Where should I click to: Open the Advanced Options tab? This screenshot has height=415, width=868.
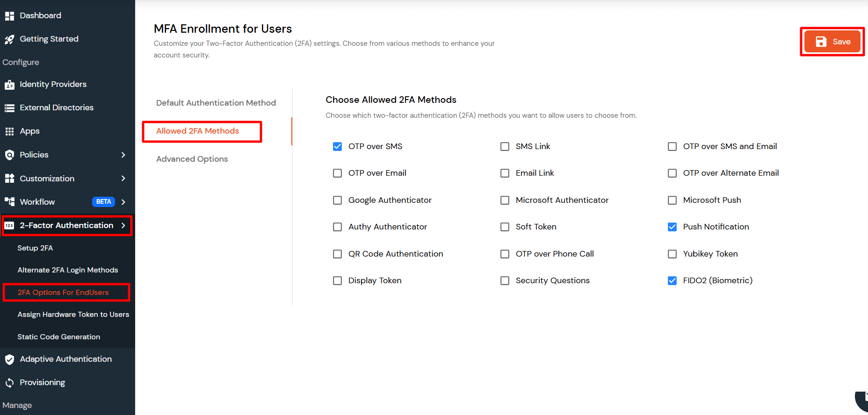coord(192,159)
